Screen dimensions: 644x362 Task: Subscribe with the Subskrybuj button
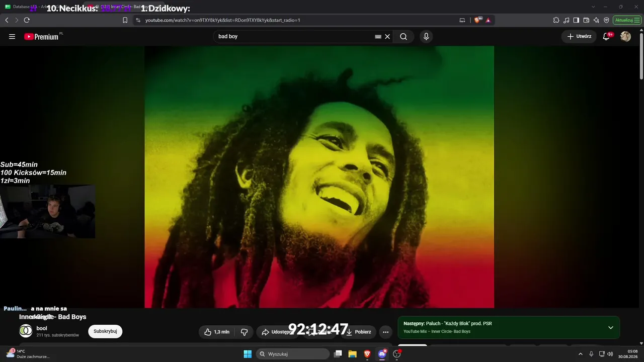tap(105, 331)
